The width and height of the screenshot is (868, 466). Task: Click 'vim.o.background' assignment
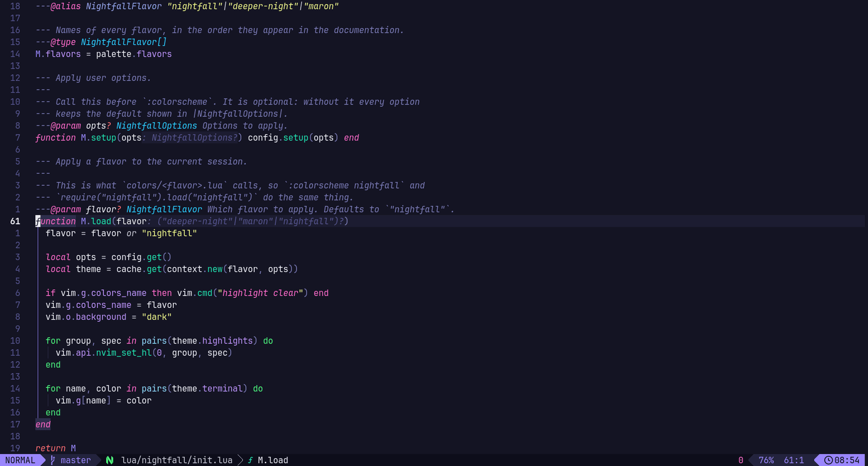point(86,317)
